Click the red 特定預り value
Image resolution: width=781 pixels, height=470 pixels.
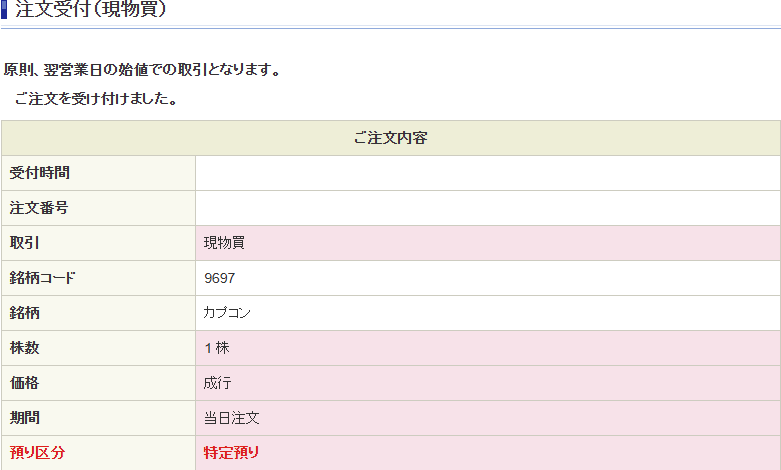[x=232, y=453]
